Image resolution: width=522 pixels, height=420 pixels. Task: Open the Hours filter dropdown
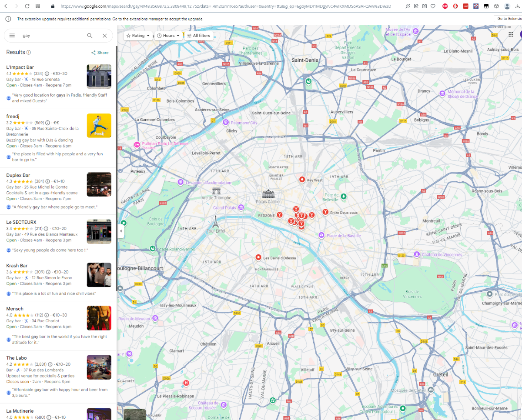point(168,36)
